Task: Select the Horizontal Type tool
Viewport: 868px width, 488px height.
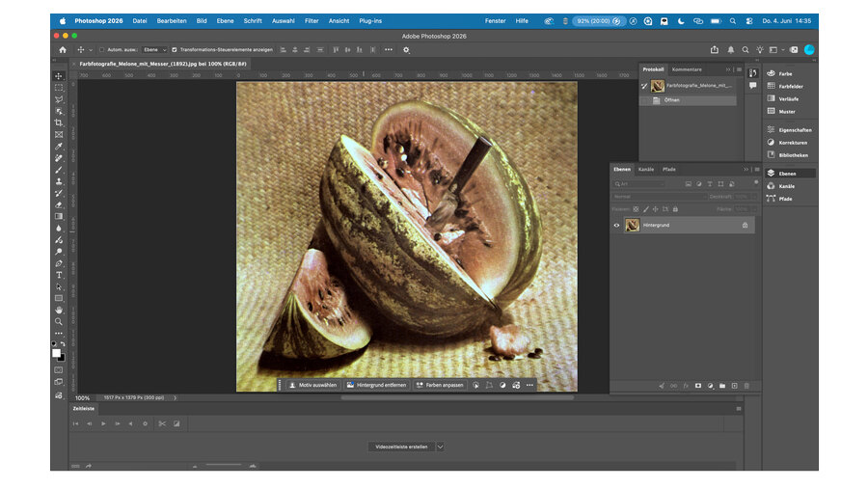Action: 59,275
